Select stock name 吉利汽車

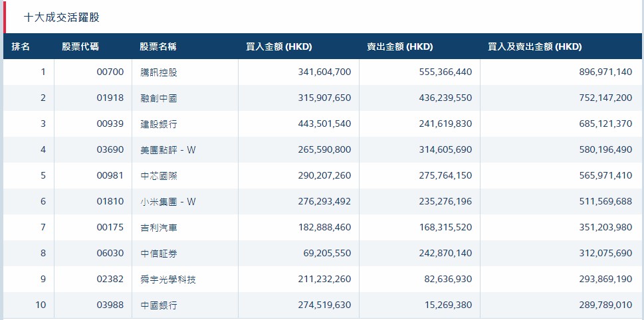tap(159, 227)
